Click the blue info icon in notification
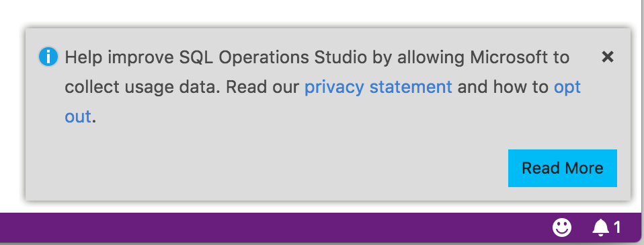 point(48,57)
